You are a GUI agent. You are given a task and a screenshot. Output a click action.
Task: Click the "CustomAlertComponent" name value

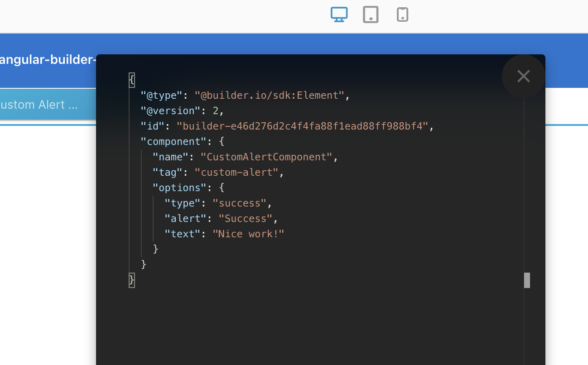(266, 157)
